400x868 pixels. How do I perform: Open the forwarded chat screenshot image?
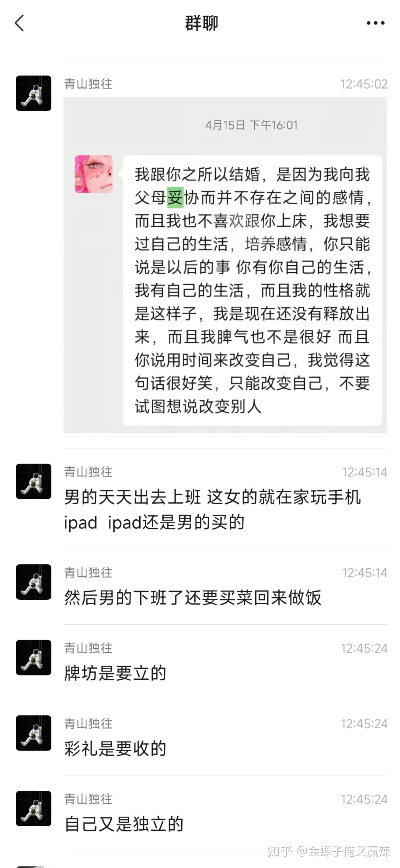(225, 265)
